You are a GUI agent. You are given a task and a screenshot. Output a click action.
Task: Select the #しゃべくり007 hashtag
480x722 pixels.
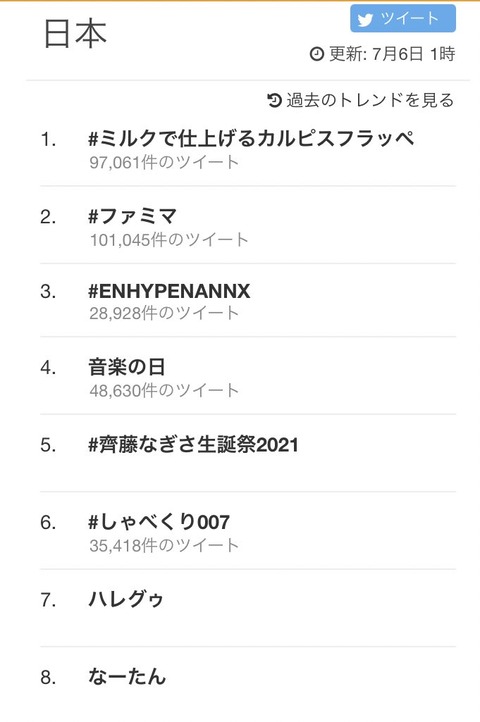(x=159, y=522)
